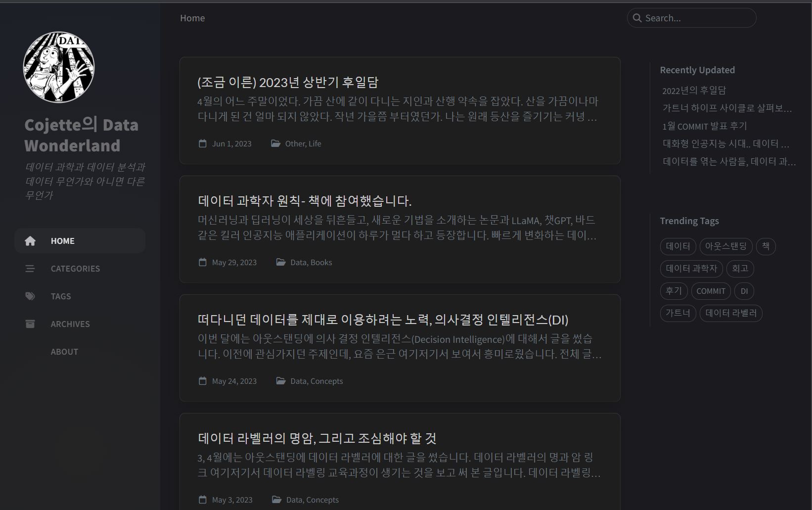The height and width of the screenshot is (510, 812).
Task: Click the search magnifier icon
Action: tap(637, 18)
